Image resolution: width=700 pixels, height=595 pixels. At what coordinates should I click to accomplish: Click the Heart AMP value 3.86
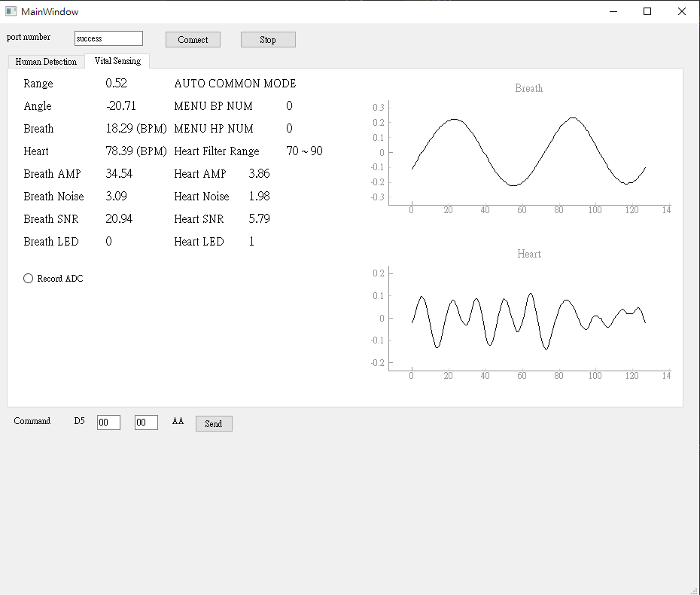point(259,173)
